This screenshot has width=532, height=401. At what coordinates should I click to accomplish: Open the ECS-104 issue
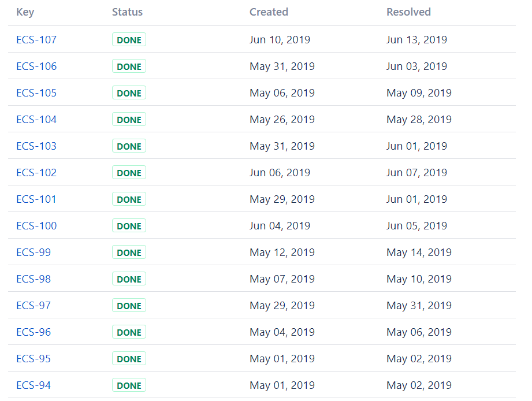pos(36,120)
